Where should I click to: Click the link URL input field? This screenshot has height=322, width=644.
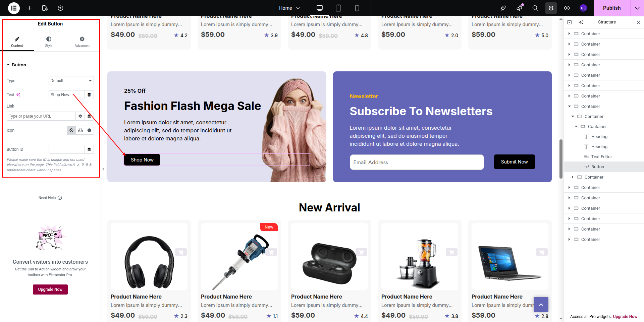41,116
